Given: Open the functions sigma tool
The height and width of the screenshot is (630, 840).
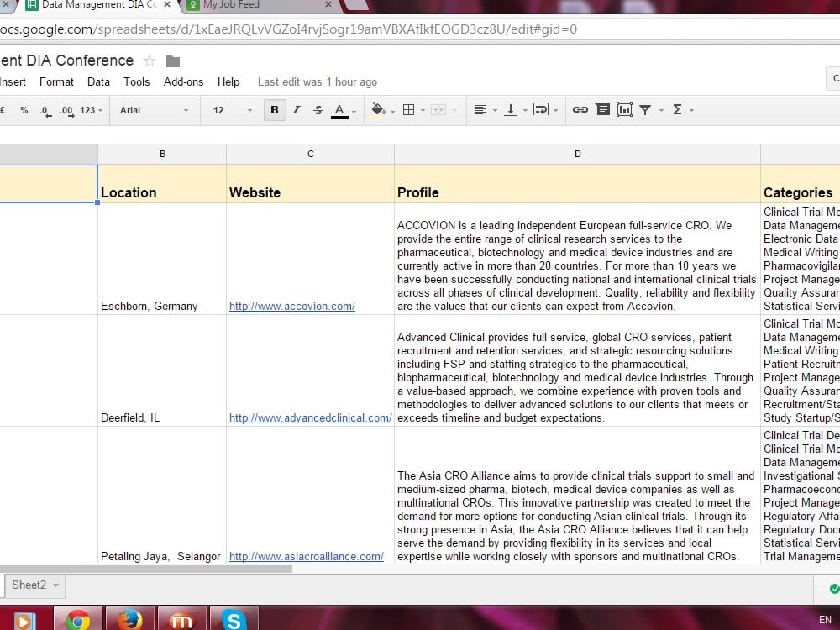Looking at the screenshot, I should (677, 110).
